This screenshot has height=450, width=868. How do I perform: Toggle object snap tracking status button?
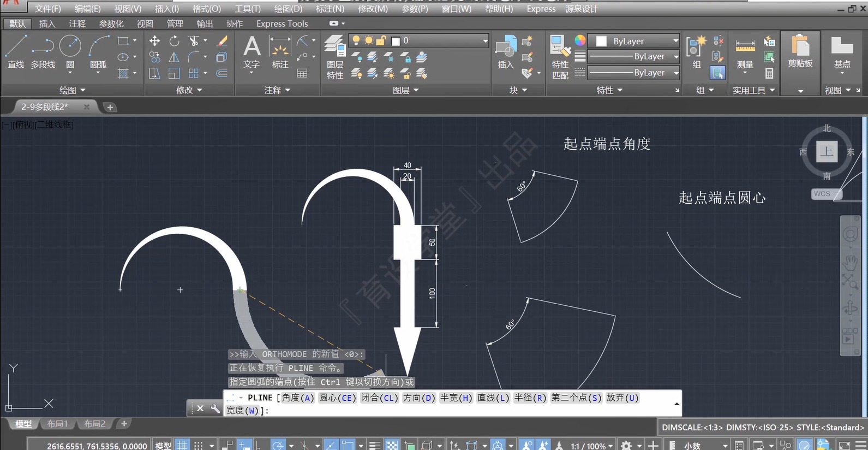coord(331,446)
